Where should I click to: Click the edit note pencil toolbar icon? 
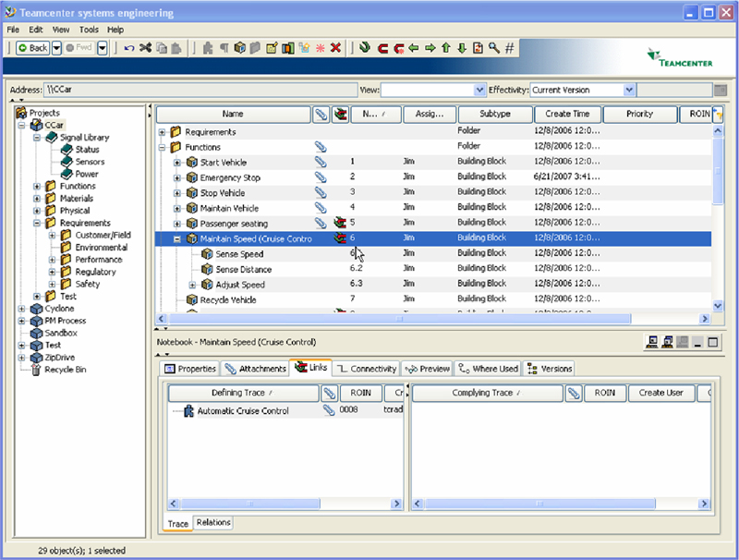272,48
